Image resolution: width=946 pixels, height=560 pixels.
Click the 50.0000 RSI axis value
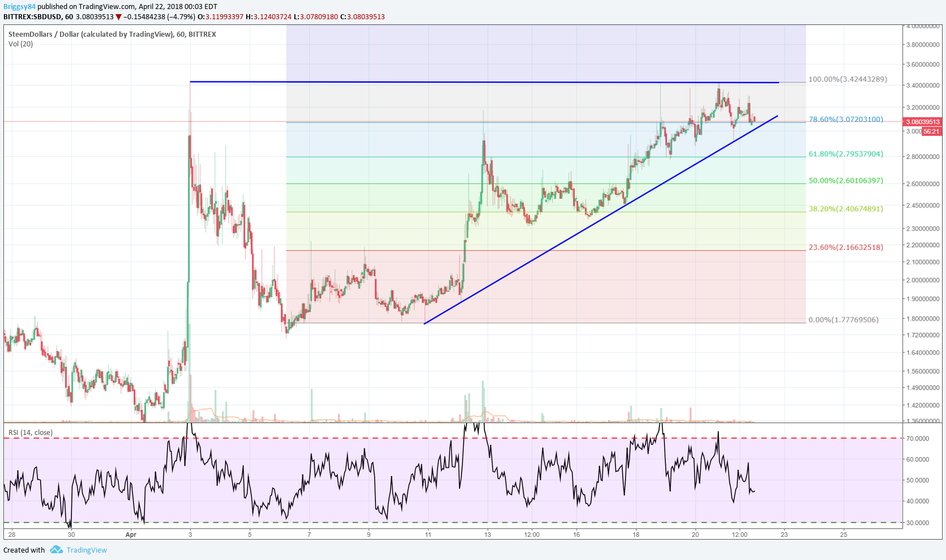(x=918, y=480)
